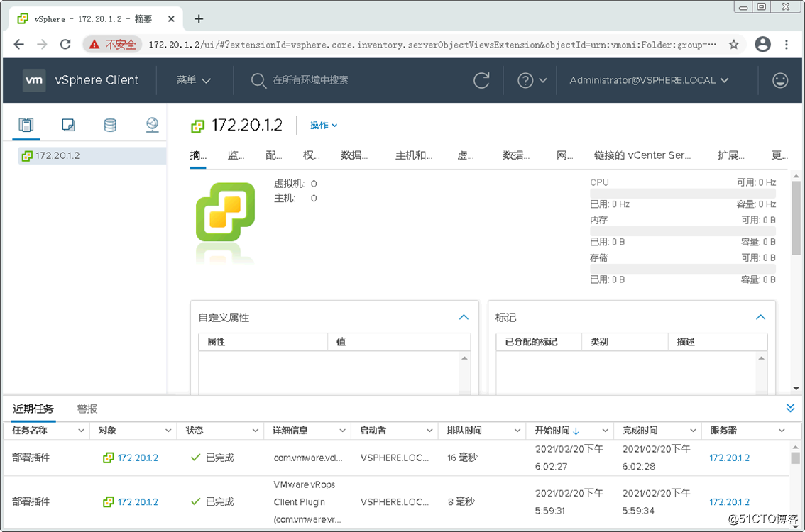Image resolution: width=805 pixels, height=532 pixels.
Task: Switch to the 摘要 summary tab
Action: [x=198, y=155]
